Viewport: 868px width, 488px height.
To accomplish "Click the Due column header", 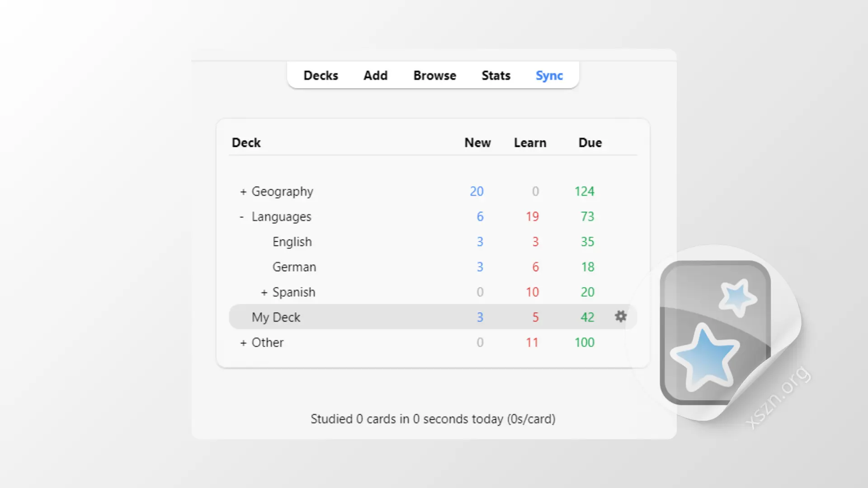I will tap(590, 142).
